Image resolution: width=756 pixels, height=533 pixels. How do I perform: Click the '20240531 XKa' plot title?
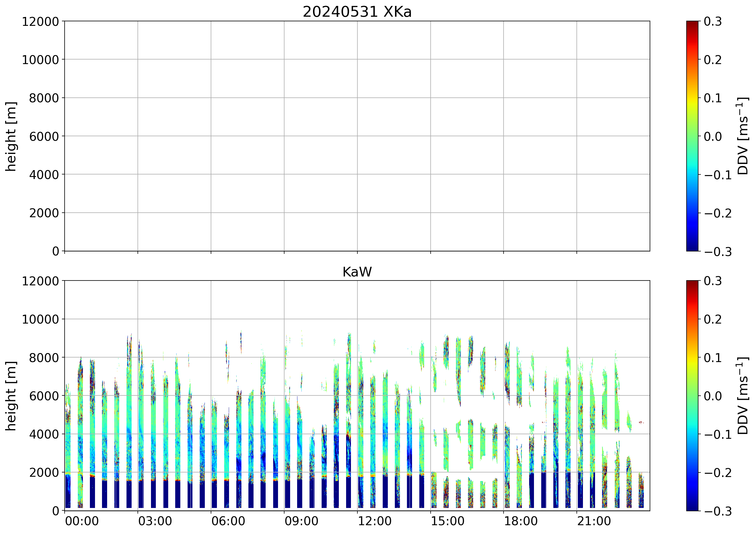[x=357, y=12]
